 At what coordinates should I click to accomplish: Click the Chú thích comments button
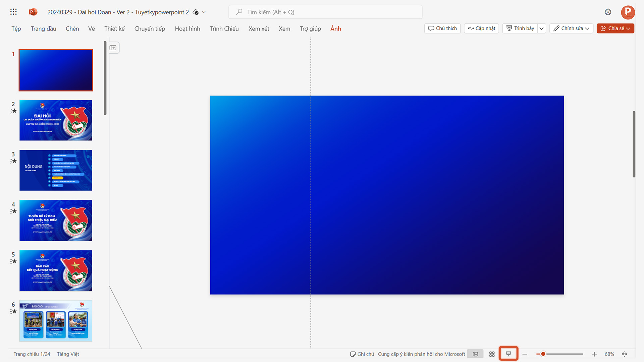click(442, 28)
